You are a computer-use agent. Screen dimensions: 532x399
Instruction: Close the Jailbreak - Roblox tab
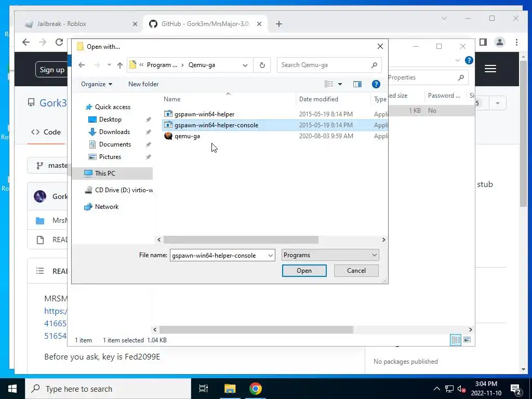(135, 24)
